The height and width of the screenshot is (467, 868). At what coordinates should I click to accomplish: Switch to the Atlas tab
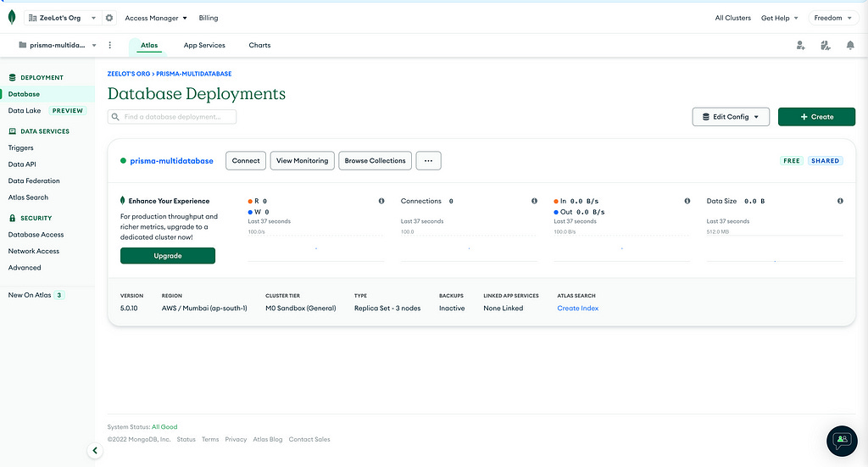click(149, 46)
